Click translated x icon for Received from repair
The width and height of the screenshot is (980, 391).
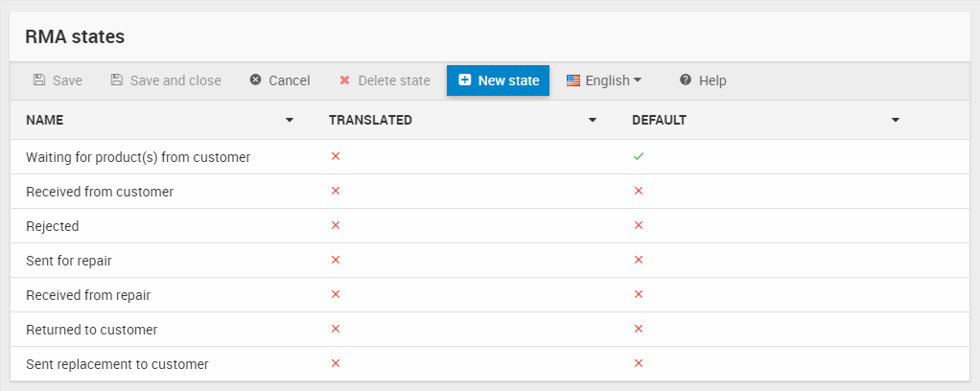tap(336, 294)
